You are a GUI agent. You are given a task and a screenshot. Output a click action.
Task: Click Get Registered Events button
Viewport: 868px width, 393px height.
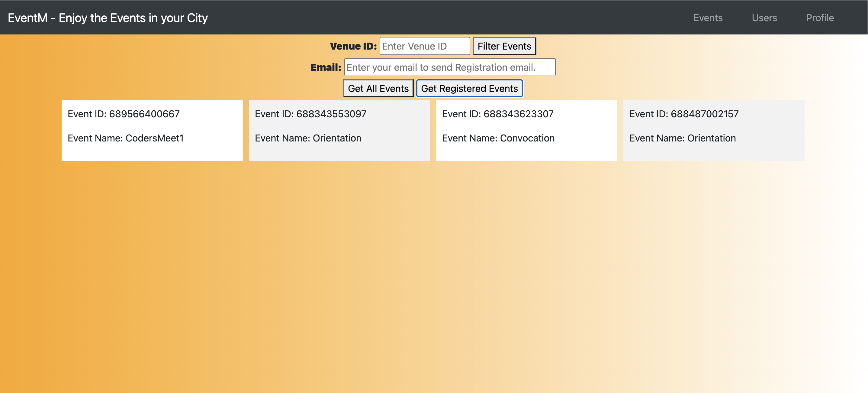pyautogui.click(x=469, y=88)
